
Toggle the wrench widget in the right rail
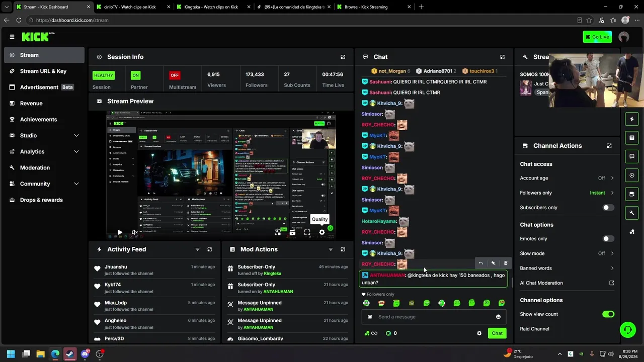click(x=632, y=213)
